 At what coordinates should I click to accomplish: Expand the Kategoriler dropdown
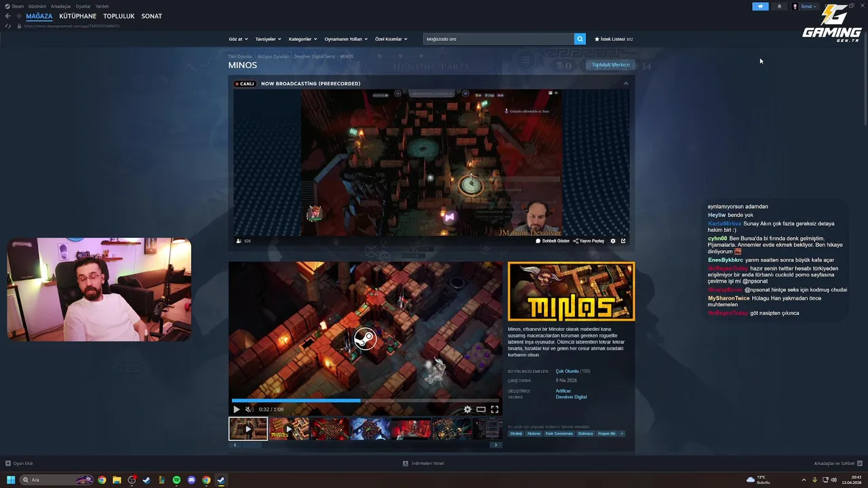[x=302, y=39]
